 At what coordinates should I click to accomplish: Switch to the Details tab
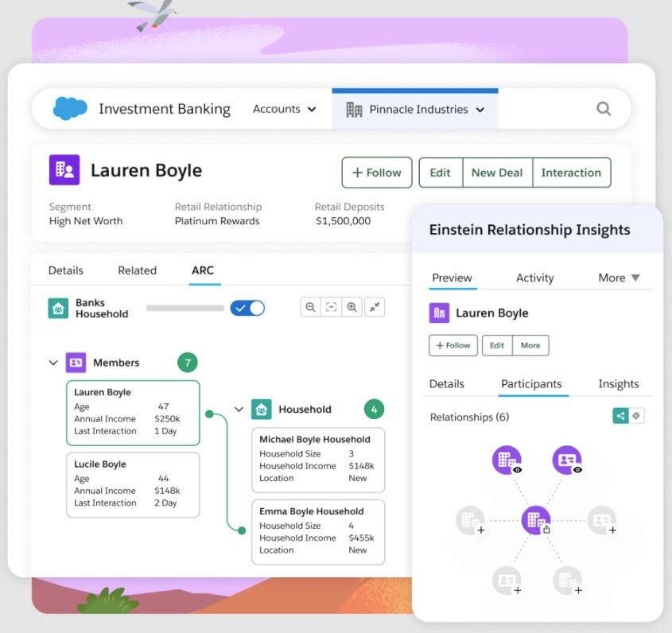pos(65,270)
